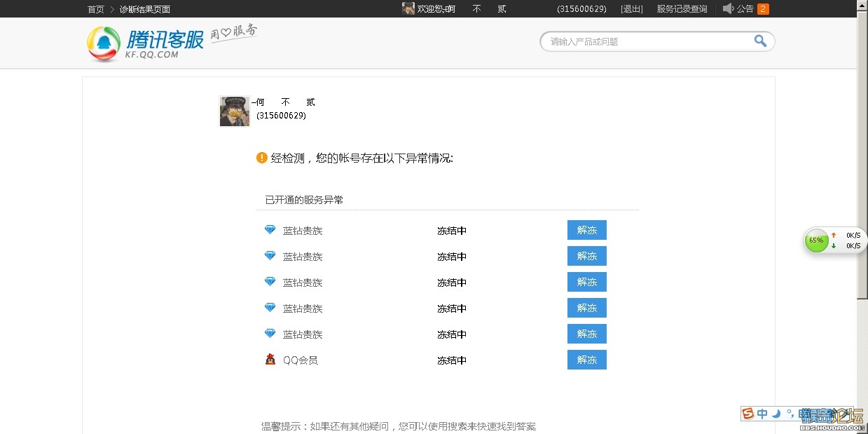This screenshot has height=434, width=868.
Task: Click 解冻 button in fifth 蓝钻贵族 row
Action: coord(587,334)
